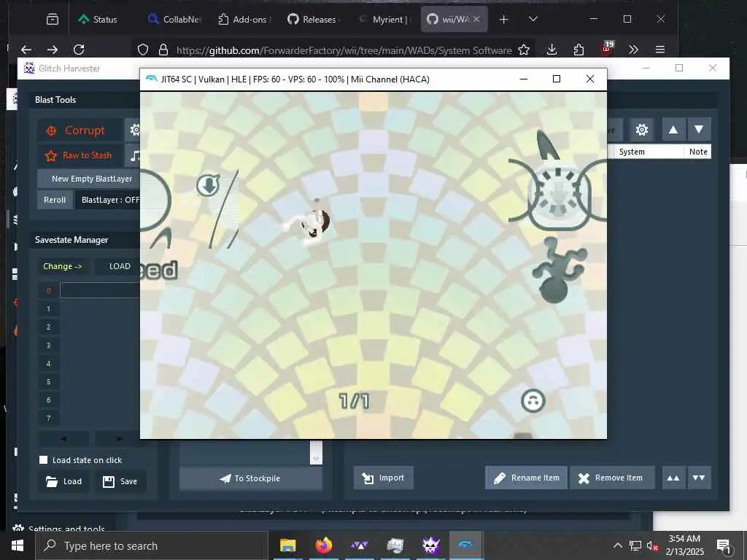Switch to the Add-ons tab in Firefox

click(x=244, y=19)
